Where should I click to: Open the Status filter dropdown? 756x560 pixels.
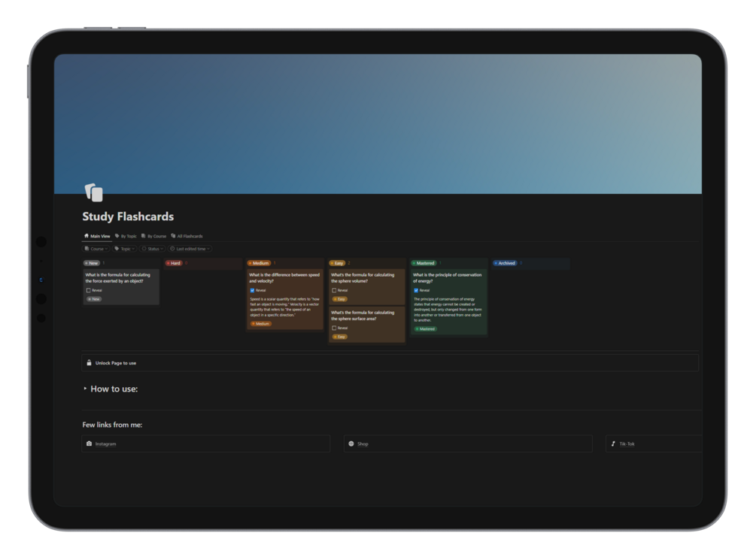tap(153, 249)
